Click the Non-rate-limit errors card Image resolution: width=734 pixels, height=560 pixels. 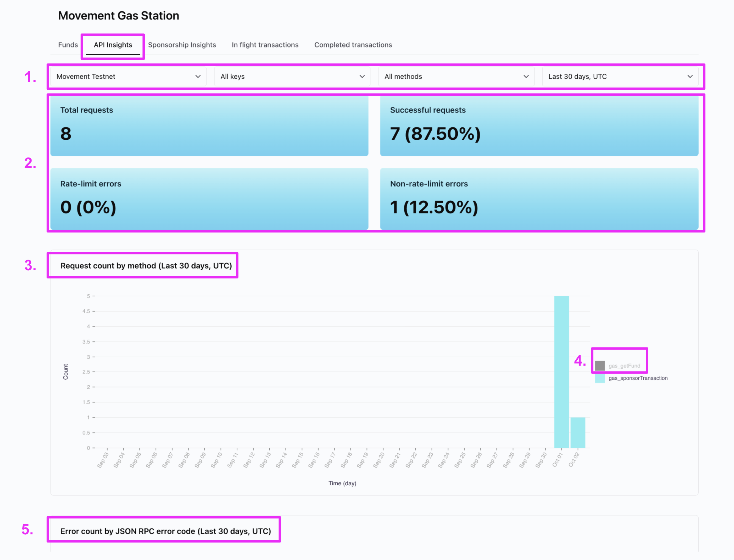(x=539, y=199)
